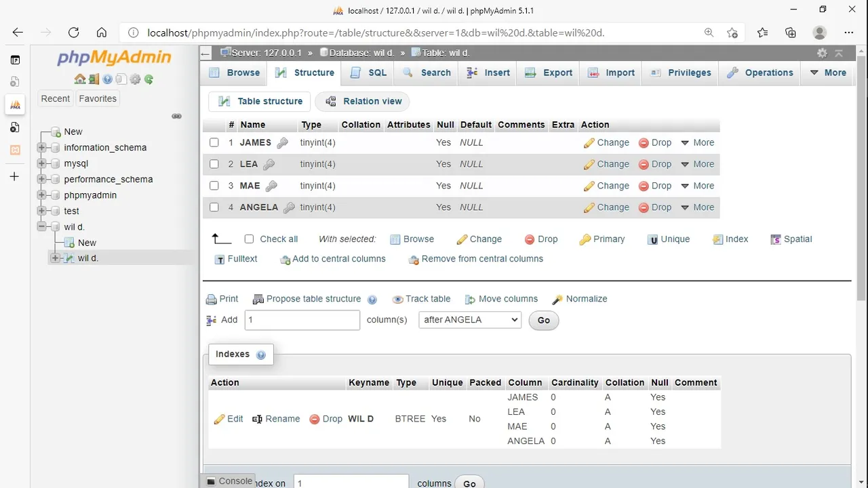
Task: Click Primary in With selected actions
Action: 602,239
